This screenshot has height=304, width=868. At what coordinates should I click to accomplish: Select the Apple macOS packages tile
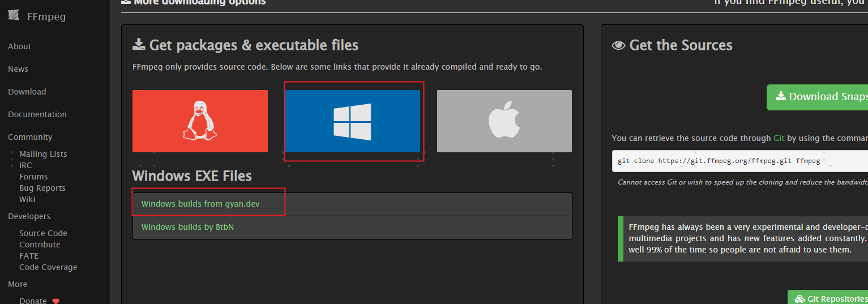point(504,121)
